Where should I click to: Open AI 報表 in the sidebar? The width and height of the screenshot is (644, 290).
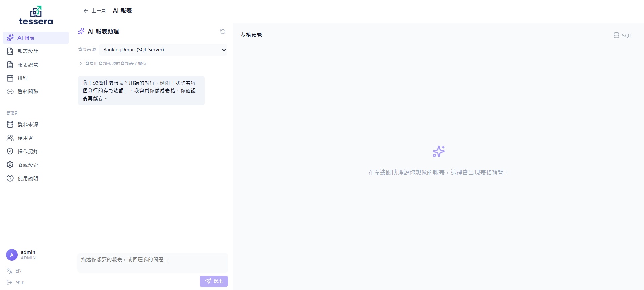click(x=36, y=38)
